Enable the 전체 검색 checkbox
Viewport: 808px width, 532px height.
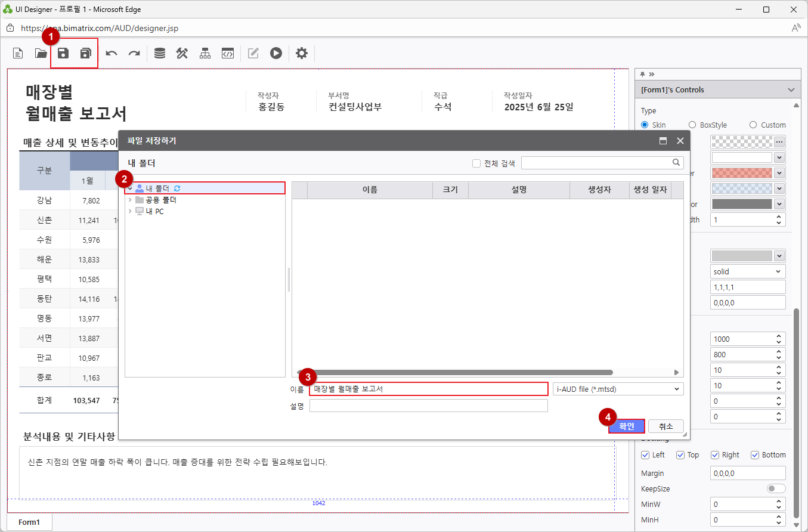point(476,163)
